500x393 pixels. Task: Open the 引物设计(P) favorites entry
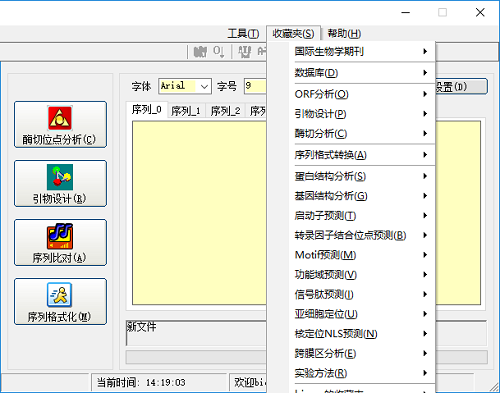[362, 114]
